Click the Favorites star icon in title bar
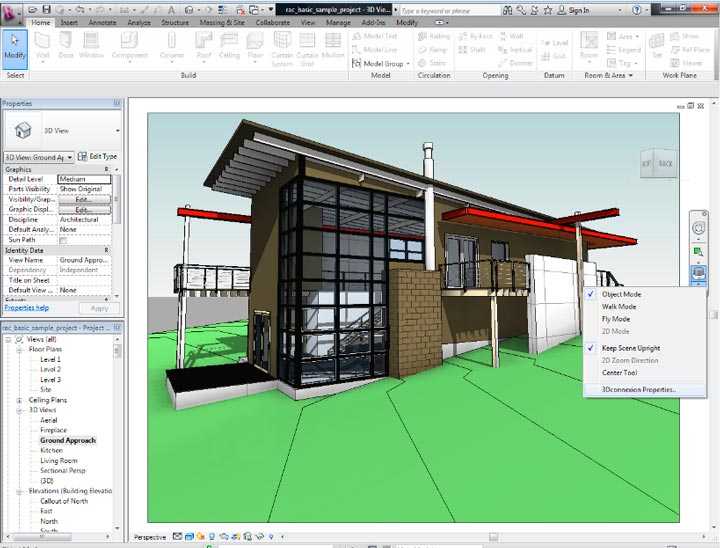 [548, 10]
